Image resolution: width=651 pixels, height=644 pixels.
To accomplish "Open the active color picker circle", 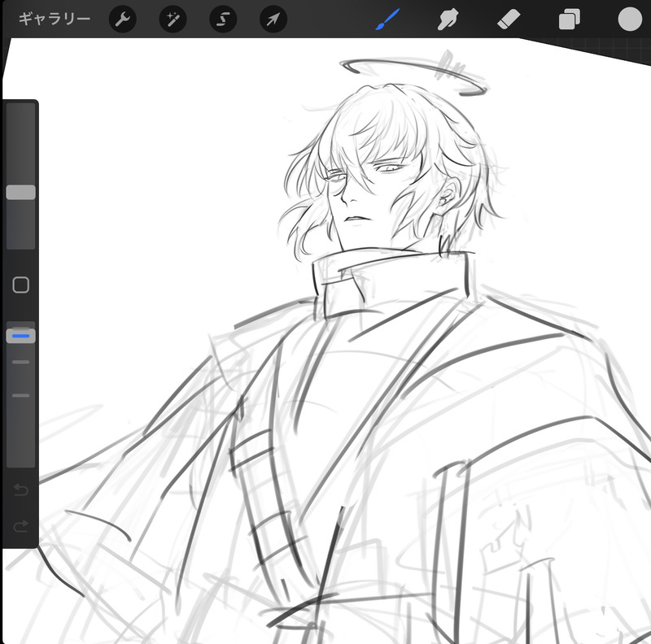I will click(x=630, y=19).
